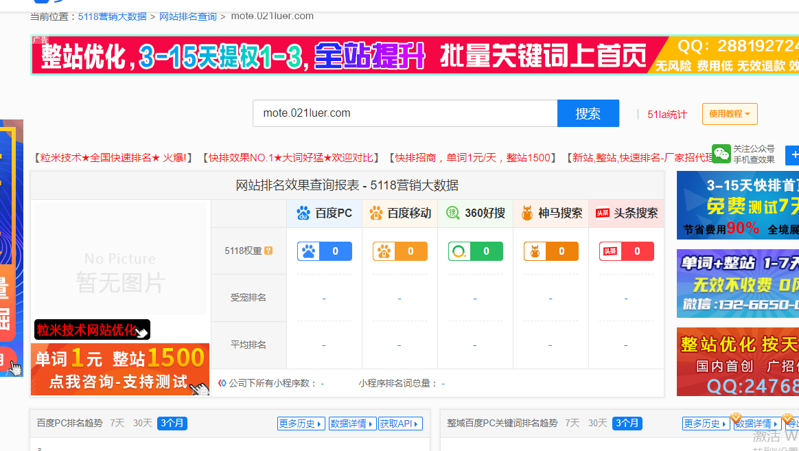The image size is (799, 451).
Task: Open the Baidu PC weight badge 0
Action: click(x=325, y=251)
